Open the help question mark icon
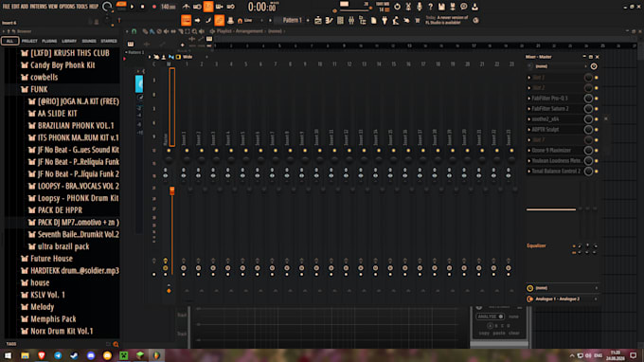644x362 pixels. click(430, 7)
